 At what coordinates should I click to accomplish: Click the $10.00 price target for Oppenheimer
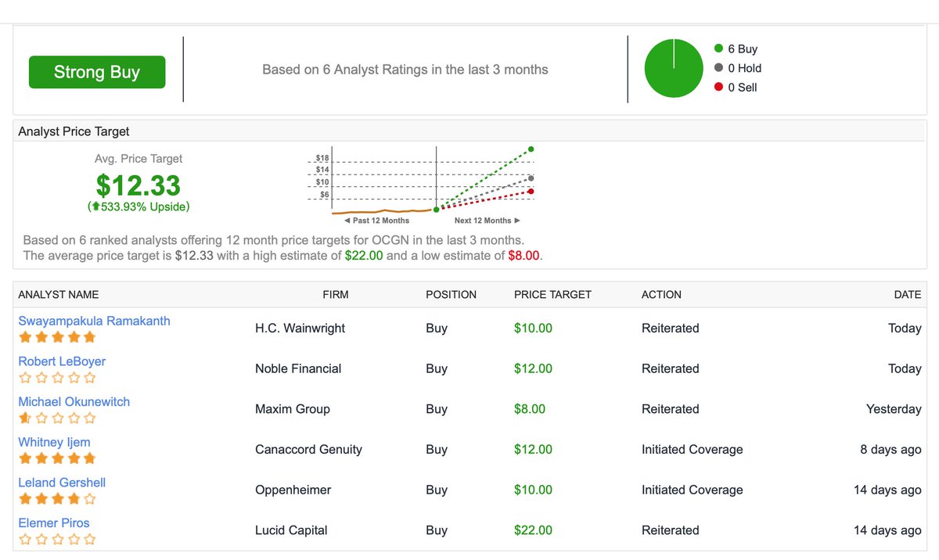point(533,490)
